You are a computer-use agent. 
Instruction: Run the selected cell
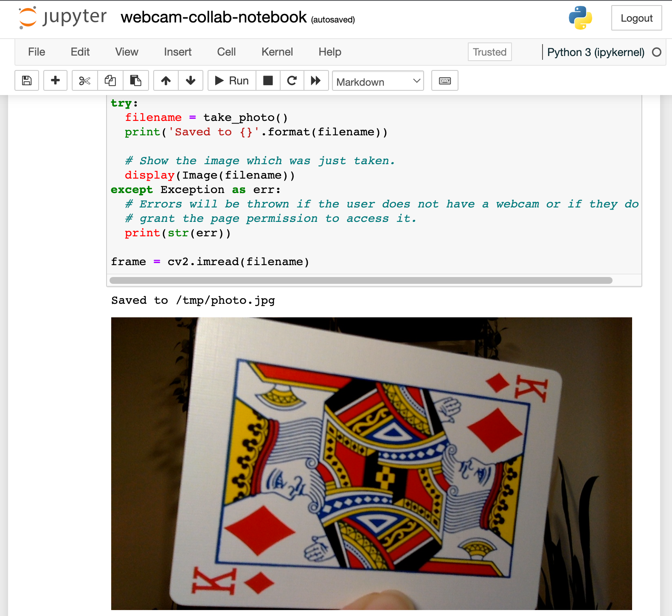(232, 81)
